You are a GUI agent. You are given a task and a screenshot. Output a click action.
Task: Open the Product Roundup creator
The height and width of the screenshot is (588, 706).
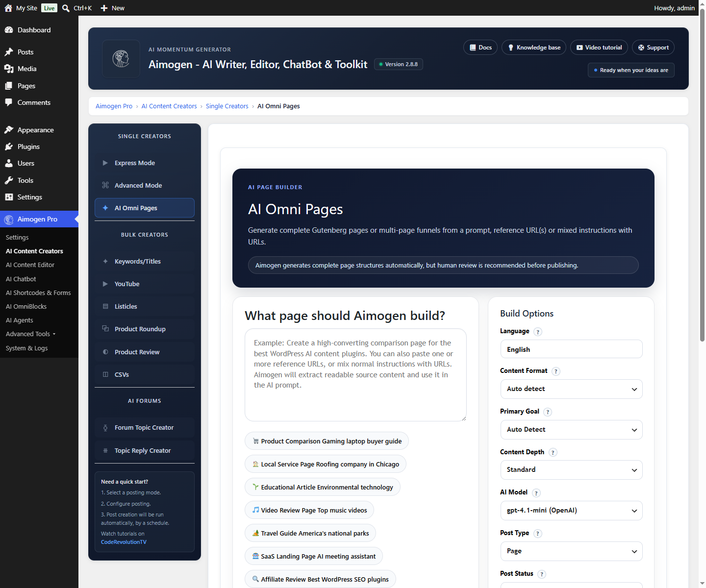[145, 329]
